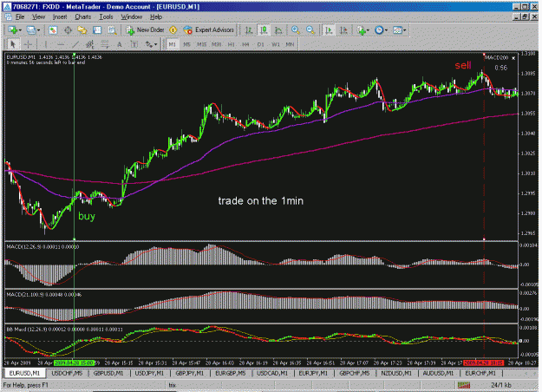The width and height of the screenshot is (542, 392).
Task: Select the M1 timeframe button
Action: click(x=173, y=44)
